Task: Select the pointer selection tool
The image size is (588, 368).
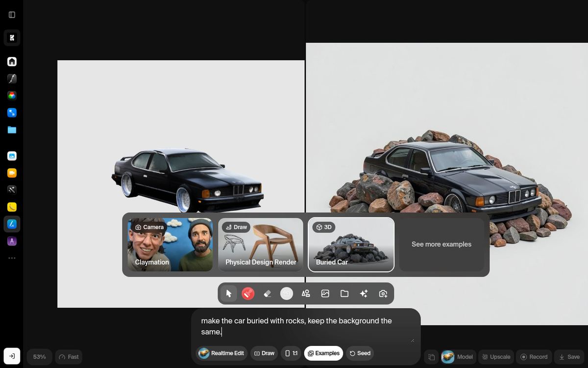Action: [228, 293]
